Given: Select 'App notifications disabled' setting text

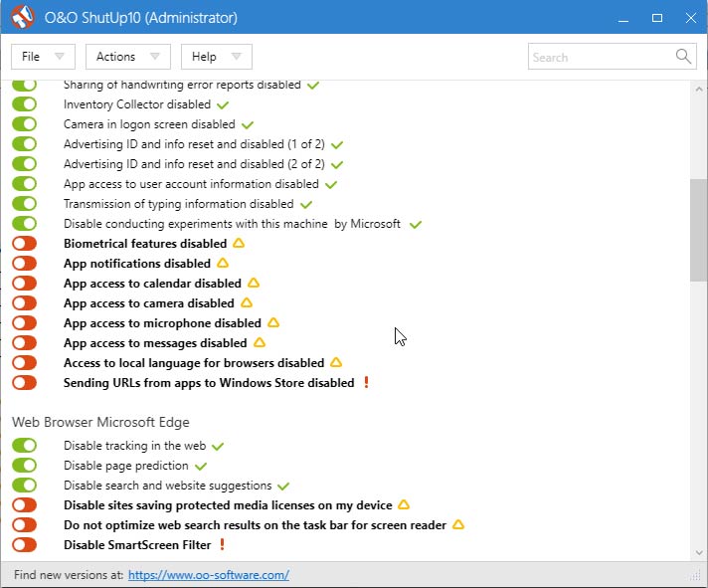Looking at the screenshot, I should coord(137,264).
